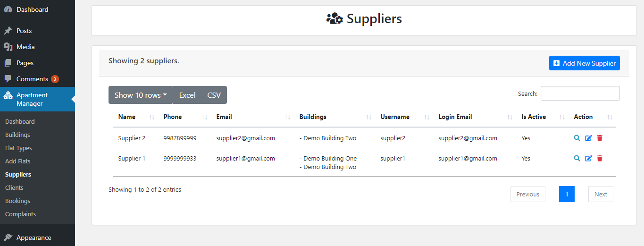
Task: Sort table by Email column arrows
Action: [287, 117]
